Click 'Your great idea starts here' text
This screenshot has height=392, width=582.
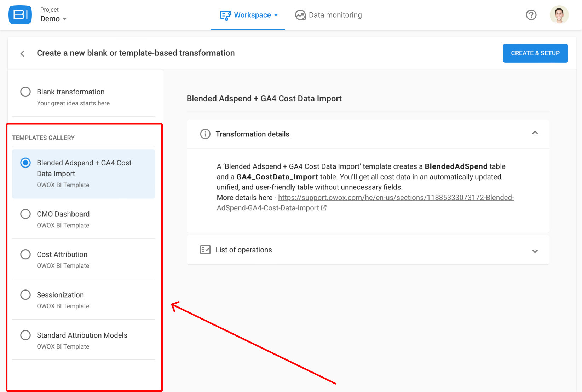pyautogui.click(x=73, y=103)
